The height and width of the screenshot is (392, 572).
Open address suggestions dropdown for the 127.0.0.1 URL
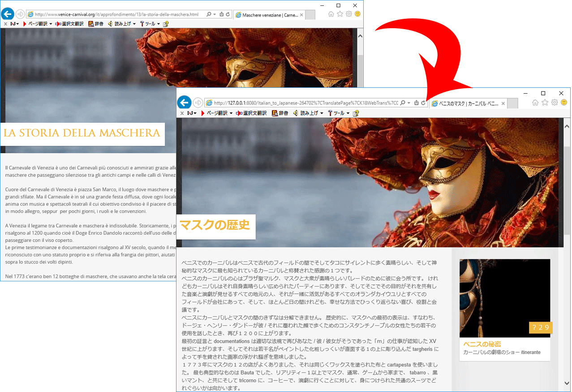409,103
